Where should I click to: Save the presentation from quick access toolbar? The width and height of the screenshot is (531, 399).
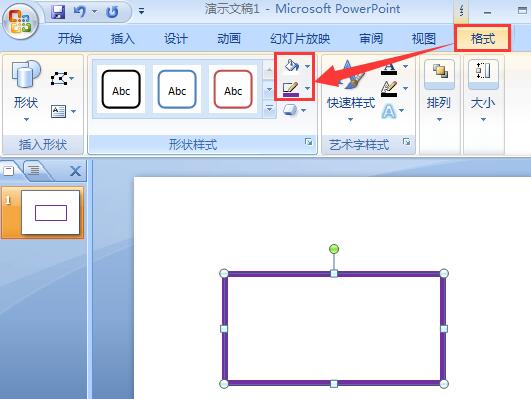(58, 12)
